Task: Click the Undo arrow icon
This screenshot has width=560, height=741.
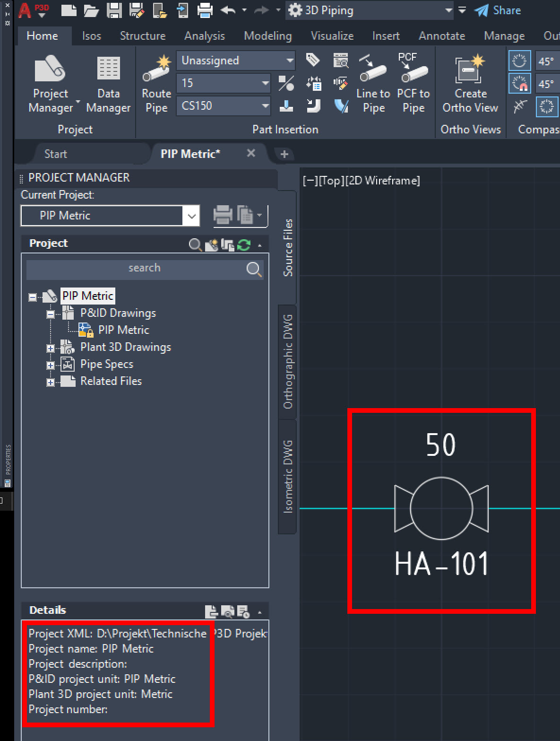Action: pyautogui.click(x=228, y=10)
